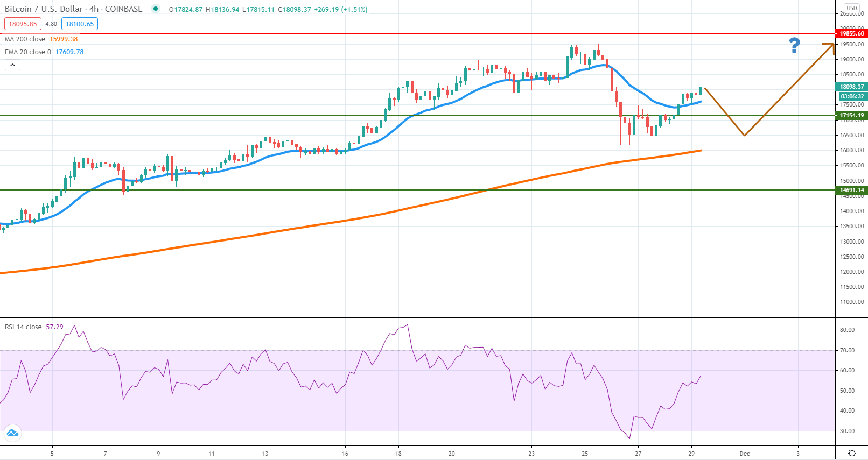Click the MA 200 value 15999.38
868x460 pixels.
[64, 39]
